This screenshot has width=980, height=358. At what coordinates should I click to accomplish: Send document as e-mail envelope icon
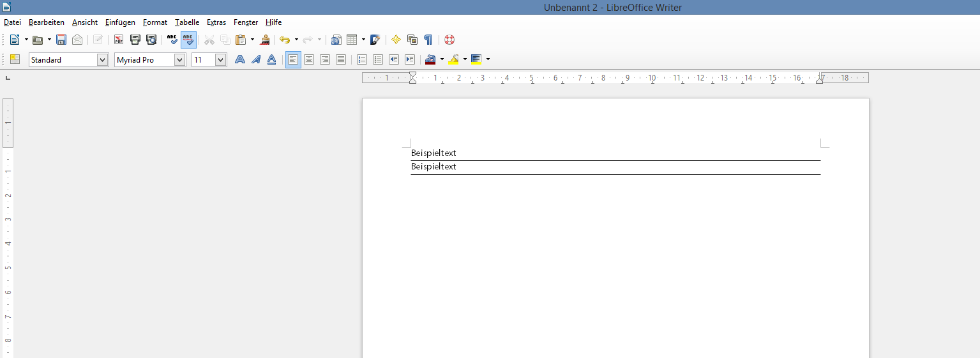(77, 40)
